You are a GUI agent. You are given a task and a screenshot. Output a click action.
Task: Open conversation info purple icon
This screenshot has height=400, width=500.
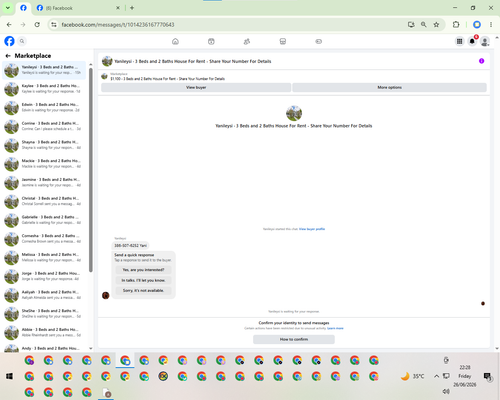point(481,61)
